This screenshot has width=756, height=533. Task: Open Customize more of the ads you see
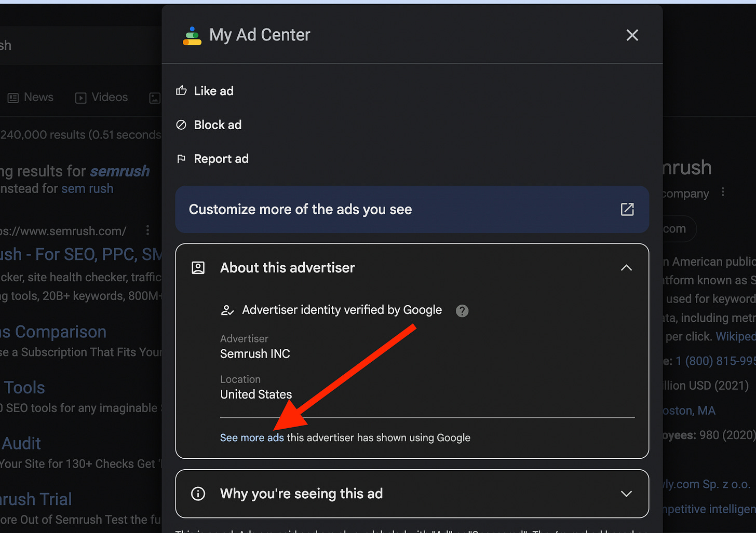tap(412, 210)
